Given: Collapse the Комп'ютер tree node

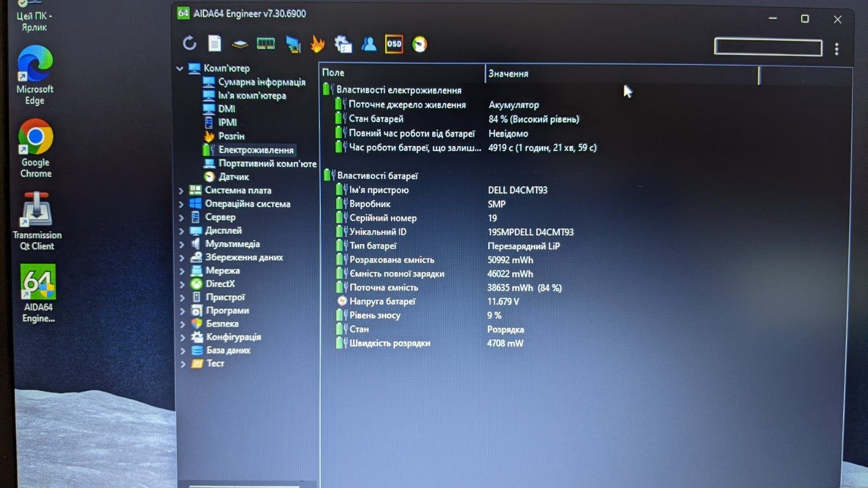Looking at the screenshot, I should click(180, 68).
